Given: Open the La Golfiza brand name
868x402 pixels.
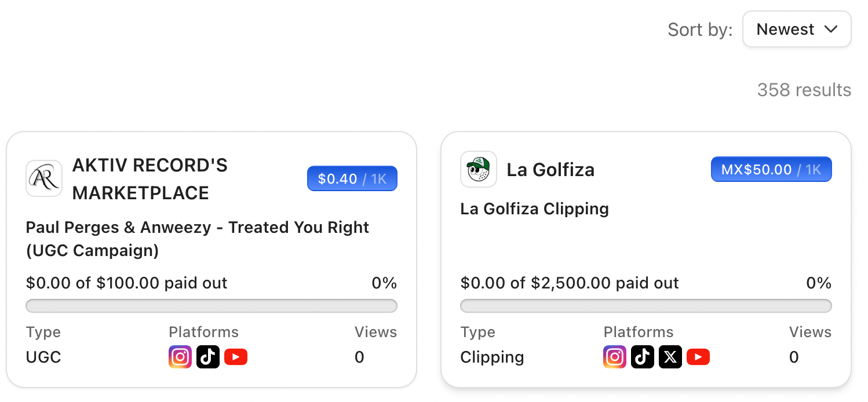Looking at the screenshot, I should (x=550, y=170).
